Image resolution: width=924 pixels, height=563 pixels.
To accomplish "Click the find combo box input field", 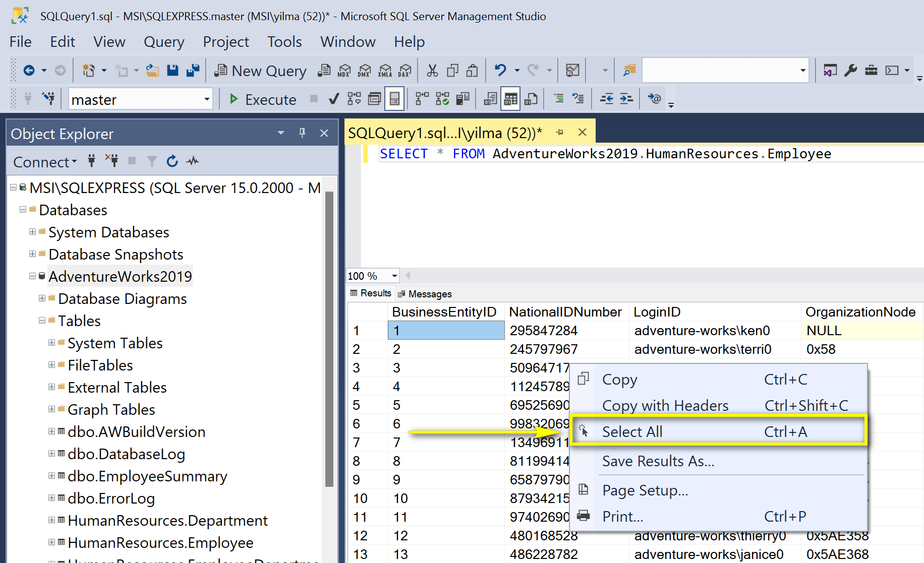I will click(x=719, y=71).
